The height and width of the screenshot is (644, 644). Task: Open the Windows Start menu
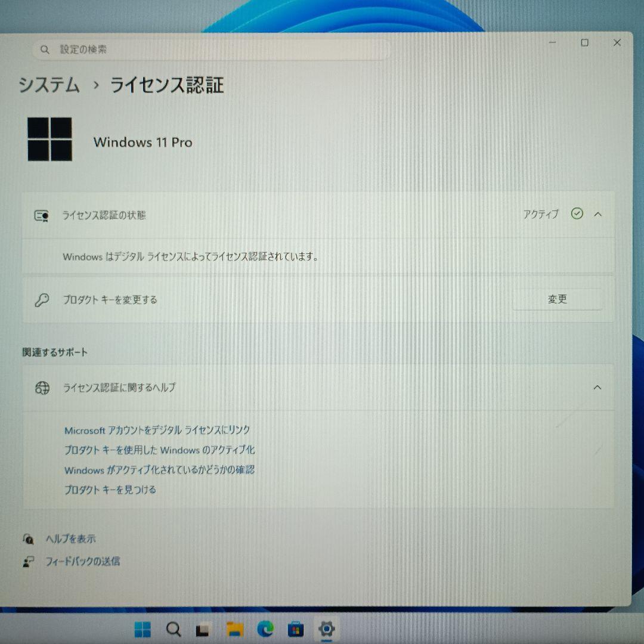click(x=143, y=629)
